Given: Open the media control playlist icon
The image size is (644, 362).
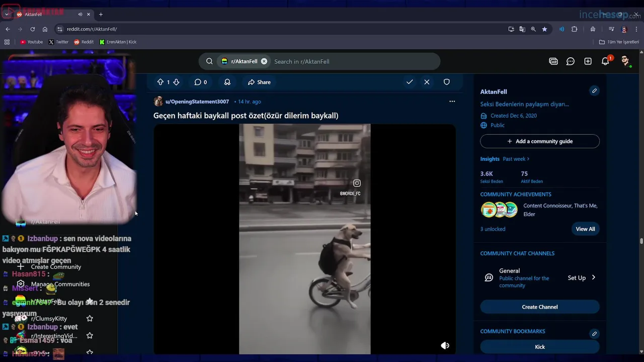Looking at the screenshot, I should pyautogui.click(x=611, y=29).
